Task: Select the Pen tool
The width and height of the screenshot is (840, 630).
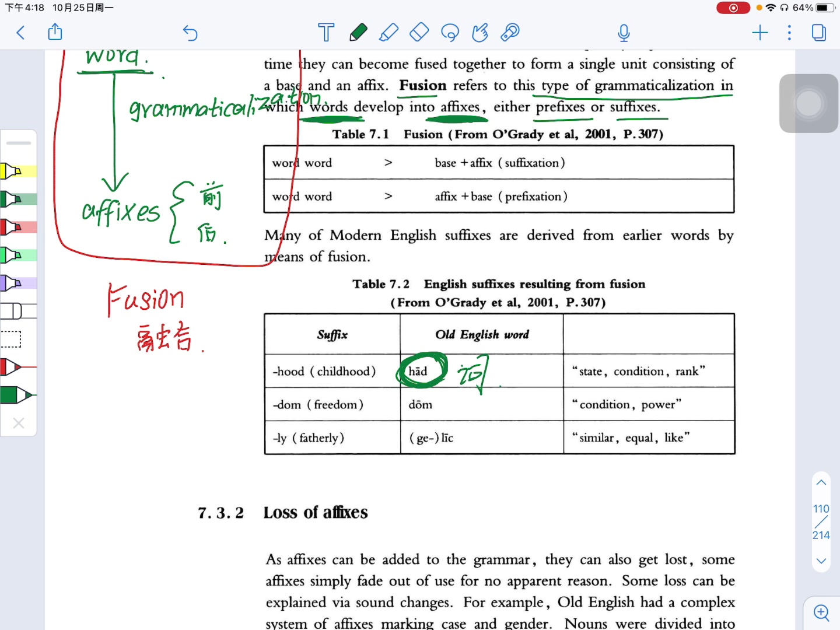Action: tap(358, 33)
